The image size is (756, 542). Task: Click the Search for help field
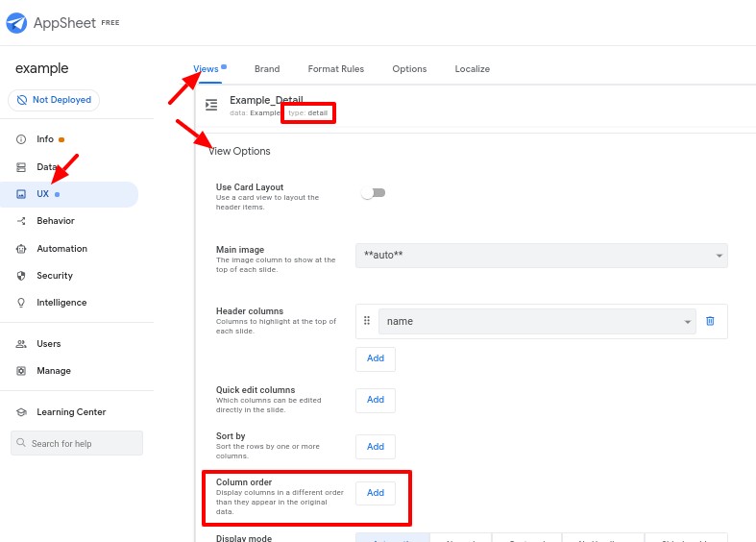click(77, 443)
